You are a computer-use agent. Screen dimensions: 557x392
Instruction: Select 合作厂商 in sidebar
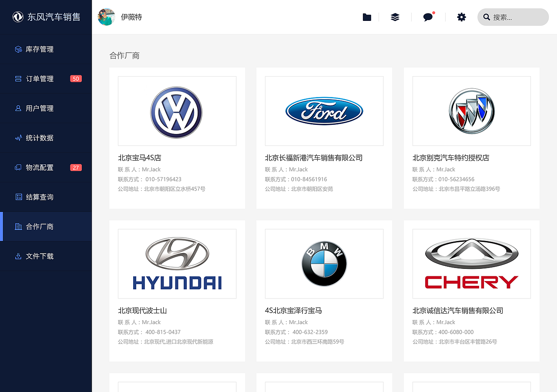(46, 227)
